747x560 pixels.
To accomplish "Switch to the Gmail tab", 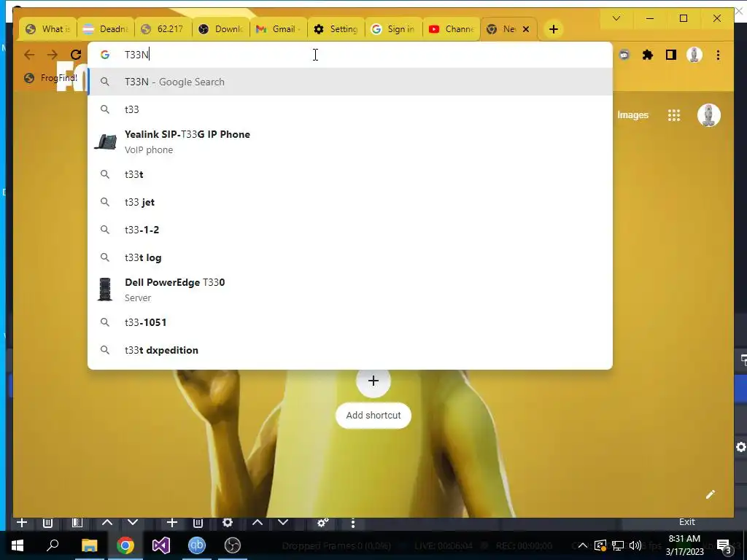I will 279,29.
